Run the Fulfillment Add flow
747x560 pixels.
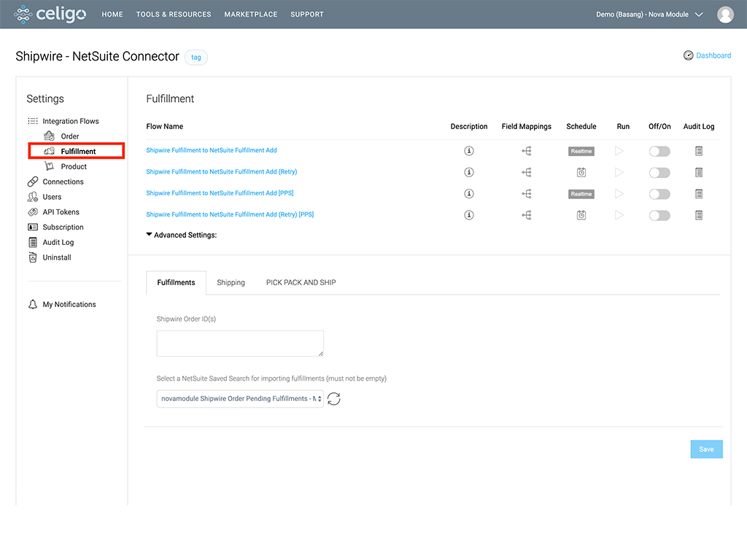pos(619,151)
